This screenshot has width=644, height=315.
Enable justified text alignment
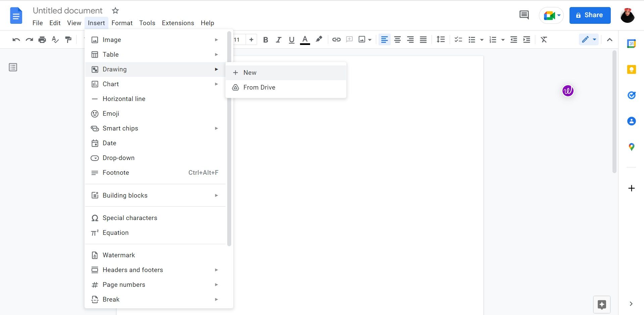(x=423, y=39)
